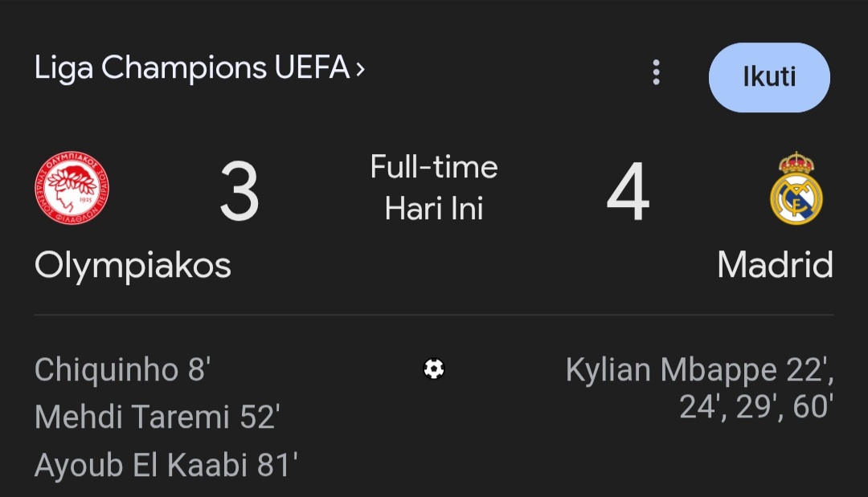Expand the chevron beside Liga Champions UEFA
This screenshot has height=497, width=868.
(360, 70)
